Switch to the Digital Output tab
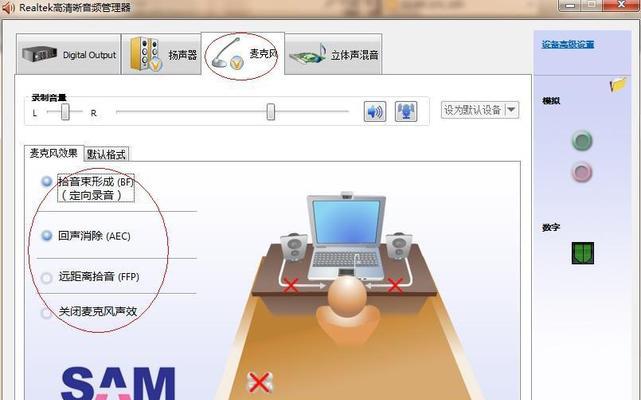Viewport: 641px width, 400px height. (x=69, y=54)
